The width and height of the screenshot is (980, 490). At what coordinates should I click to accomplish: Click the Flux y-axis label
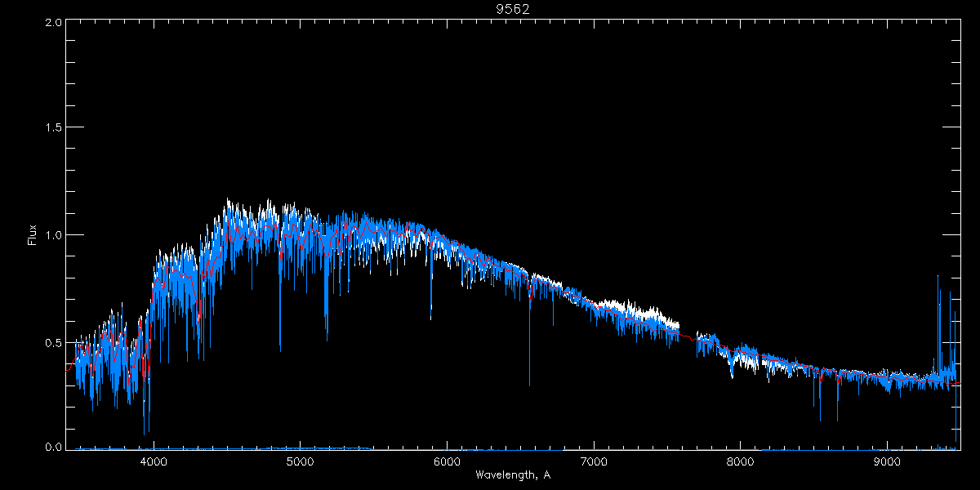click(33, 235)
